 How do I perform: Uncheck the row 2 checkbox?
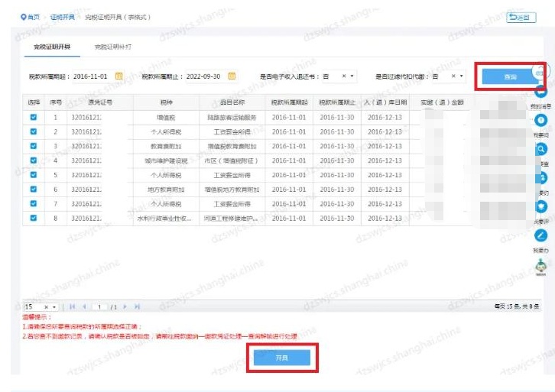point(34,131)
